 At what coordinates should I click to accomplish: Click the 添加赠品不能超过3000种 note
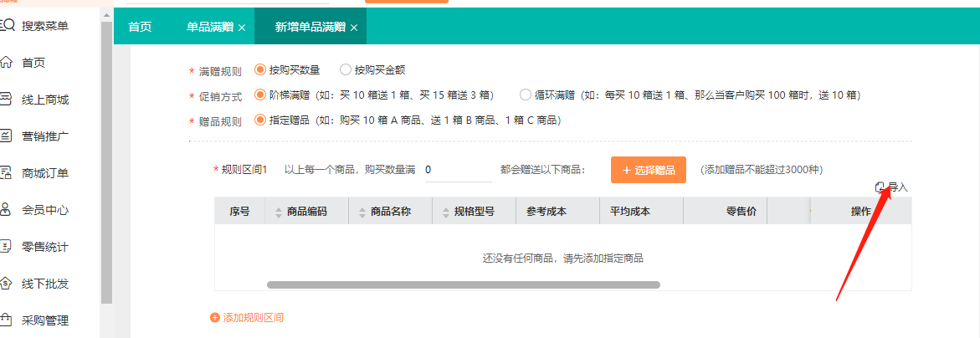pos(762,169)
